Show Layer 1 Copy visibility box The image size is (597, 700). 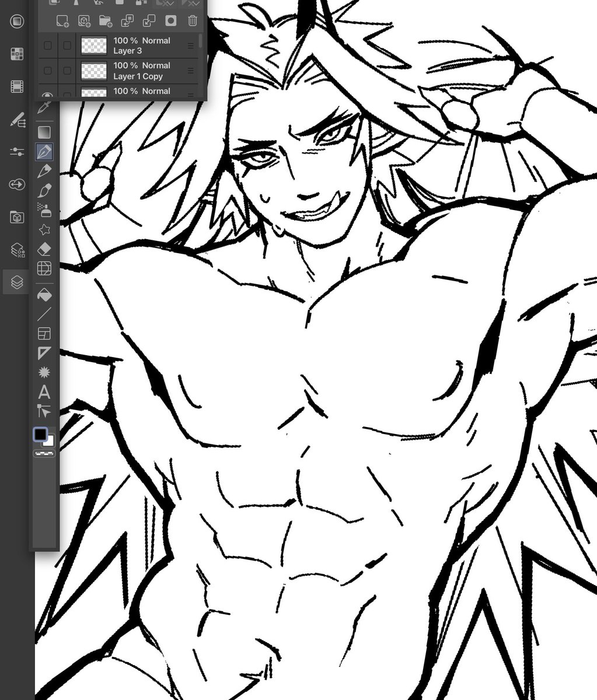click(x=48, y=71)
